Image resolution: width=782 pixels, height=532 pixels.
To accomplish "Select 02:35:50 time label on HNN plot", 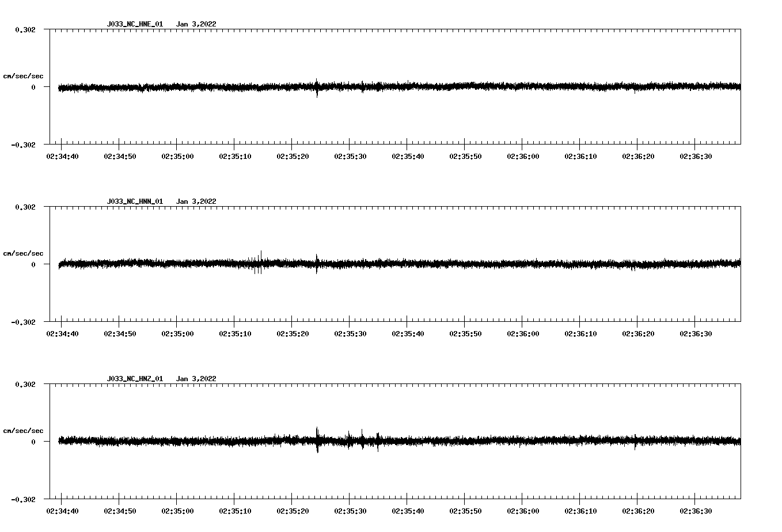I will point(465,334).
